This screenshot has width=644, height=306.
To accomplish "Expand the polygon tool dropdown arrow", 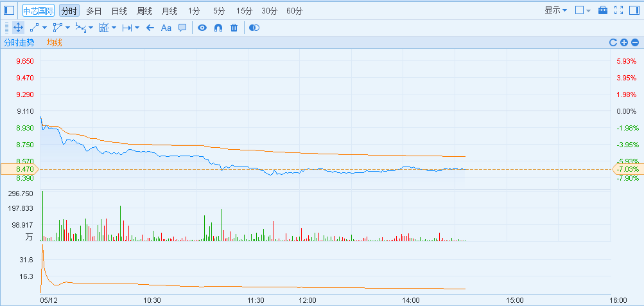I will coord(67,28).
